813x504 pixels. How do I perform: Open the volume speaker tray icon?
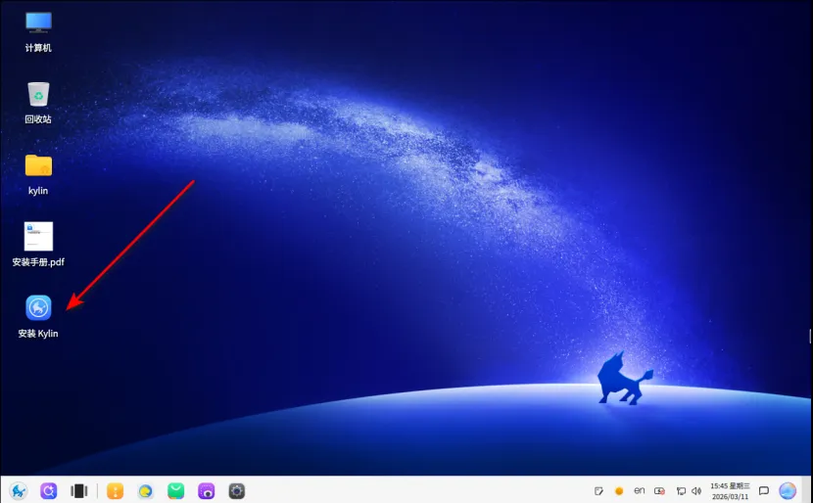pyautogui.click(x=696, y=490)
